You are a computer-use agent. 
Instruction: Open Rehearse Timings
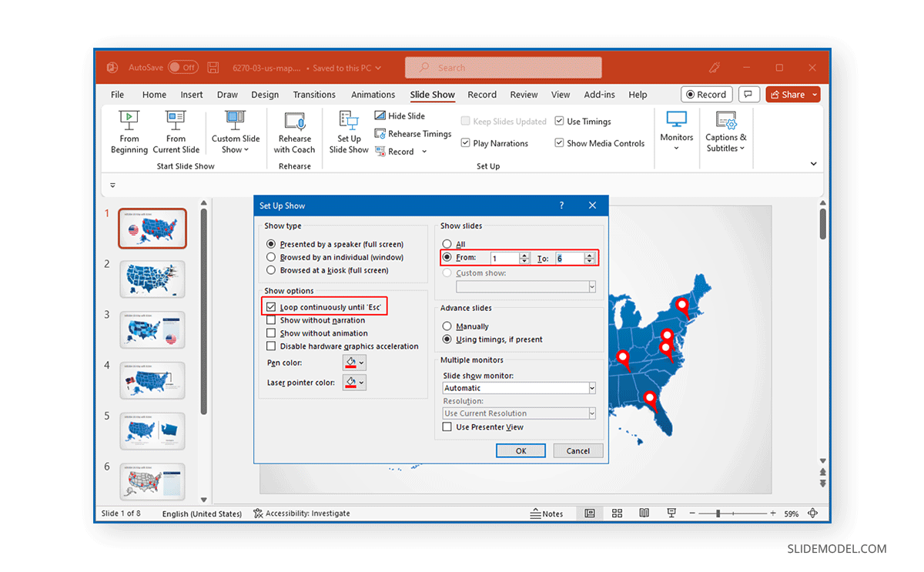point(413,132)
